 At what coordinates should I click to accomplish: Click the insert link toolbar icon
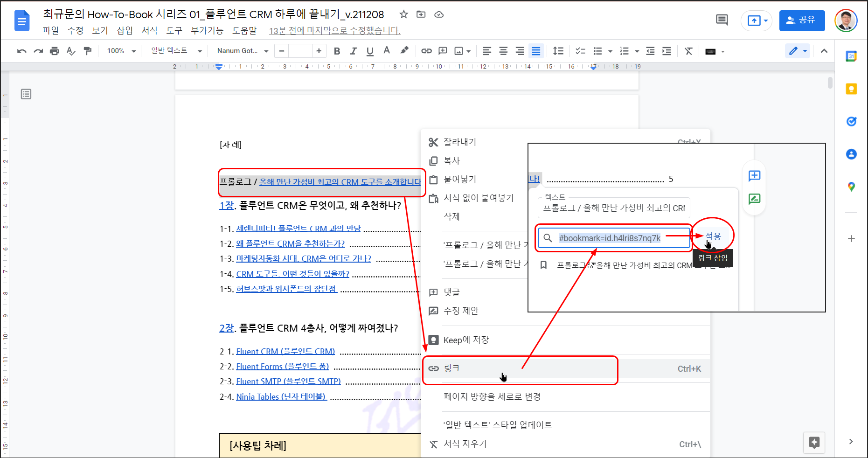click(426, 51)
